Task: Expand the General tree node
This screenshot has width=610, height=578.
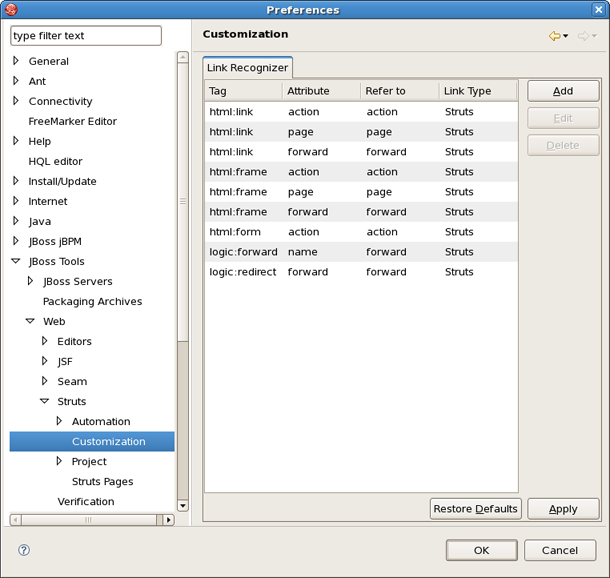Action: (x=16, y=61)
